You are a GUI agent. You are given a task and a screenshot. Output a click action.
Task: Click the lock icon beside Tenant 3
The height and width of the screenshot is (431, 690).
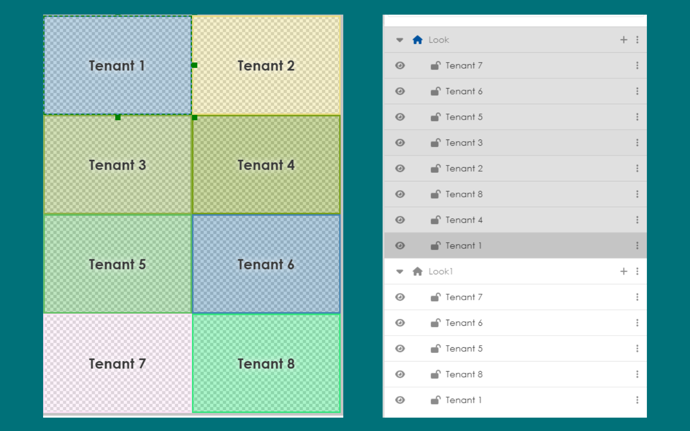435,143
